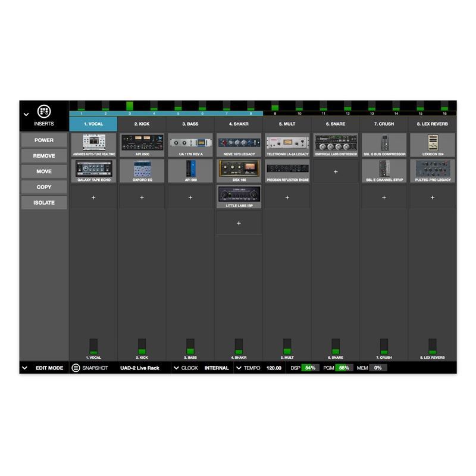Select the 6. SNARE channel tab
This screenshot has width=476, height=476.
click(336, 124)
